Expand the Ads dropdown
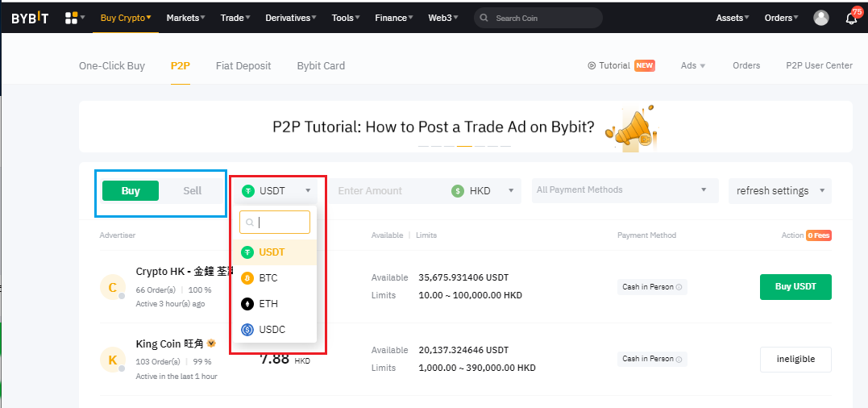Viewport: 868px width, 408px height. coord(693,65)
